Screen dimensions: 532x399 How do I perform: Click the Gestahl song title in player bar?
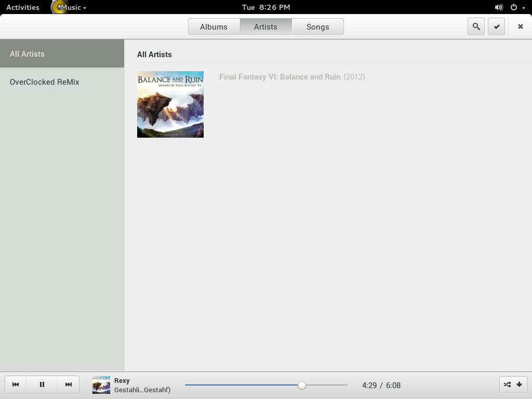142,390
